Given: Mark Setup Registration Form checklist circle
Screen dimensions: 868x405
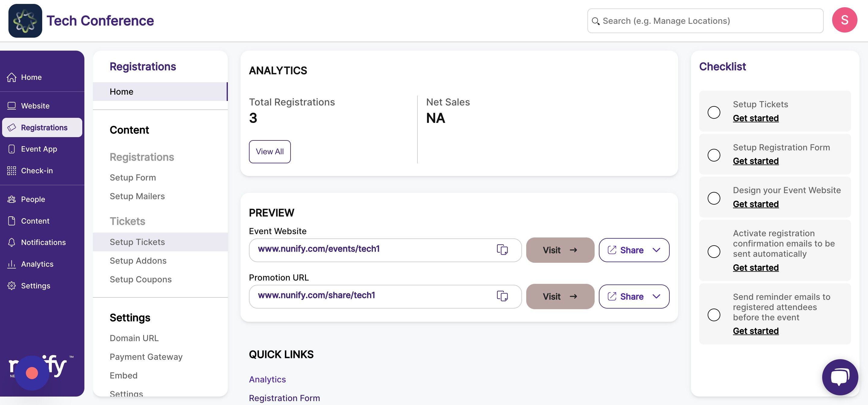Looking at the screenshot, I should [714, 155].
